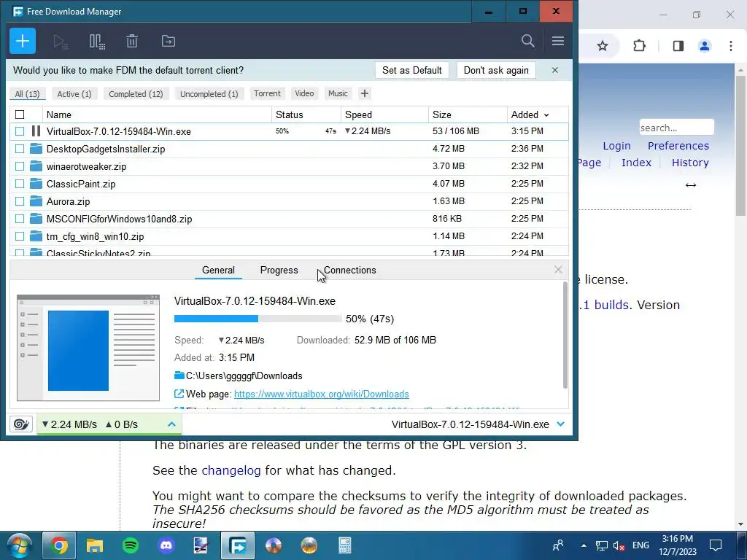Click Don't ask again button
Viewport: 747px width, 560px height.
(x=496, y=71)
